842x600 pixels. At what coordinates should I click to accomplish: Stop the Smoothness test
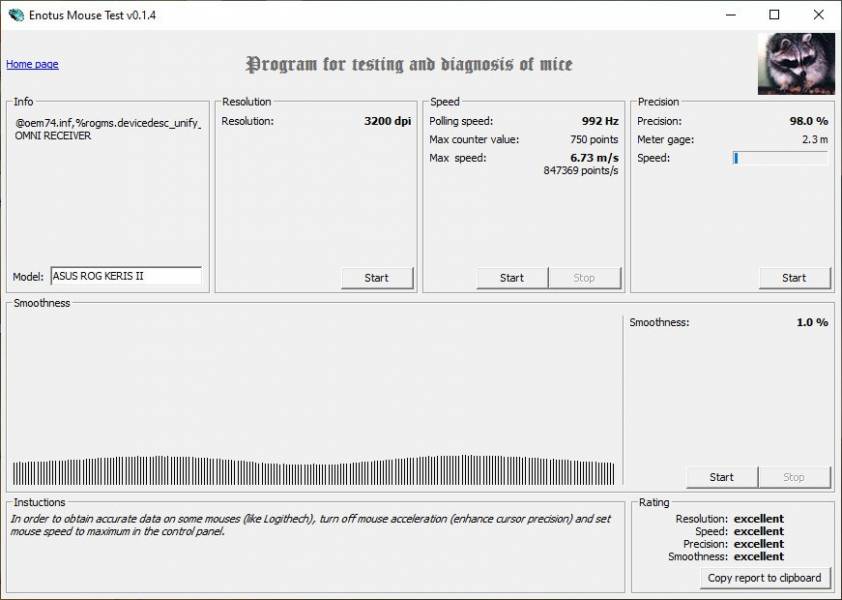click(x=793, y=477)
